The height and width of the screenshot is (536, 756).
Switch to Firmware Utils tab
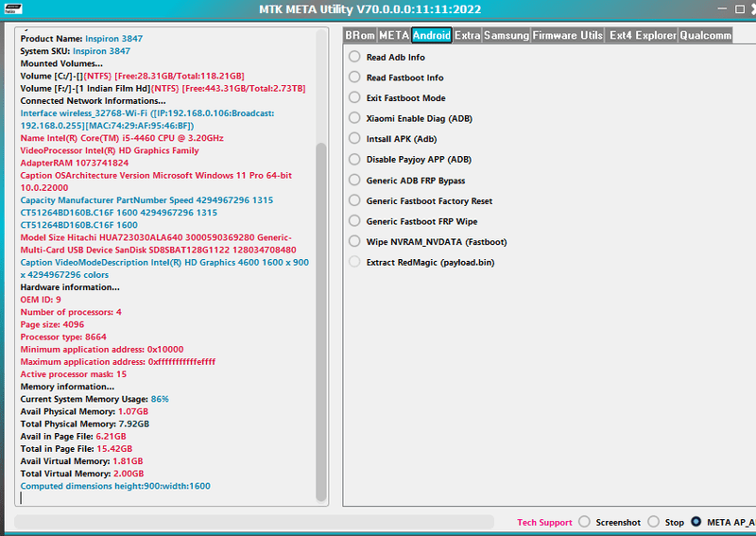click(567, 35)
